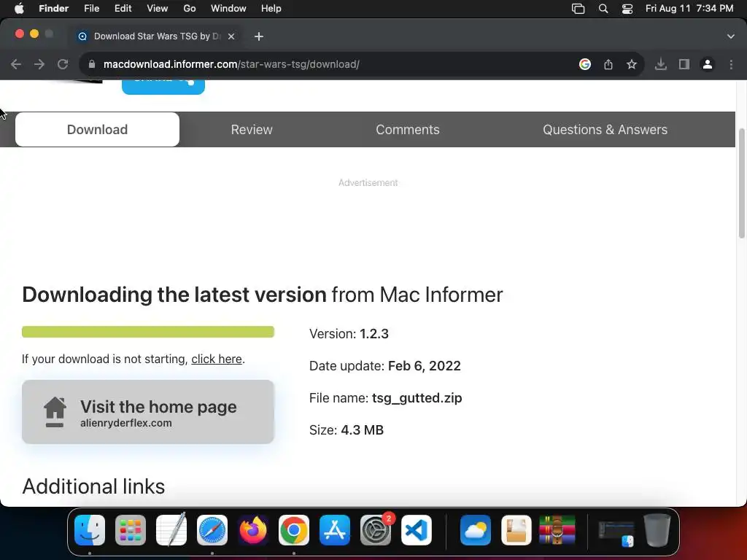Viewport: 747px width, 560px height.
Task: Open Google icon in address bar
Action: tap(585, 64)
